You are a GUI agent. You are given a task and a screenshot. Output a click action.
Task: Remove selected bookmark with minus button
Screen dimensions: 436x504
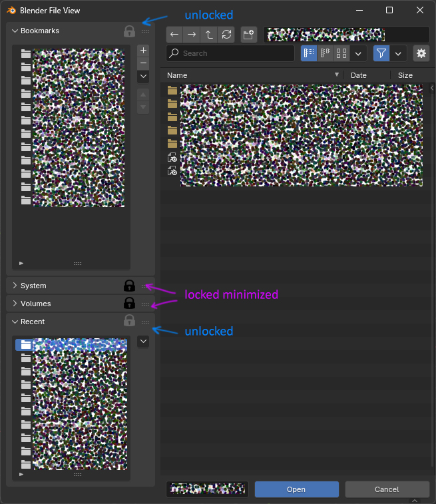click(143, 63)
